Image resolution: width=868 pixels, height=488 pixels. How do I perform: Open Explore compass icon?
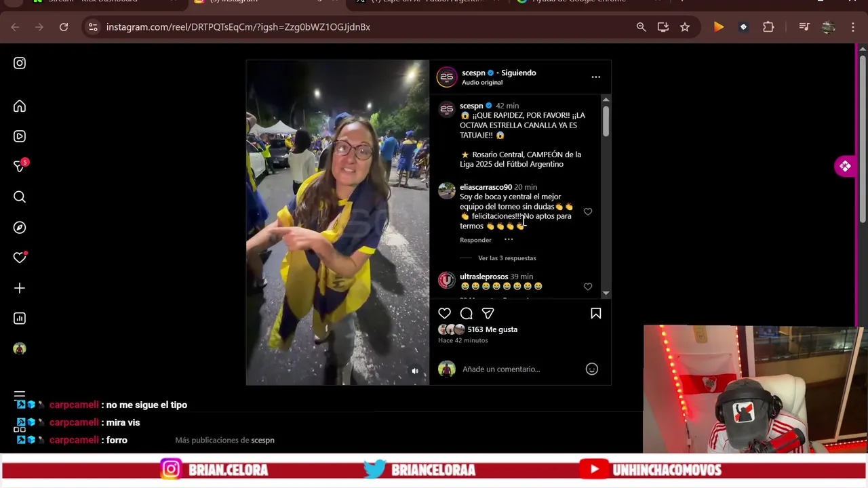(20, 228)
